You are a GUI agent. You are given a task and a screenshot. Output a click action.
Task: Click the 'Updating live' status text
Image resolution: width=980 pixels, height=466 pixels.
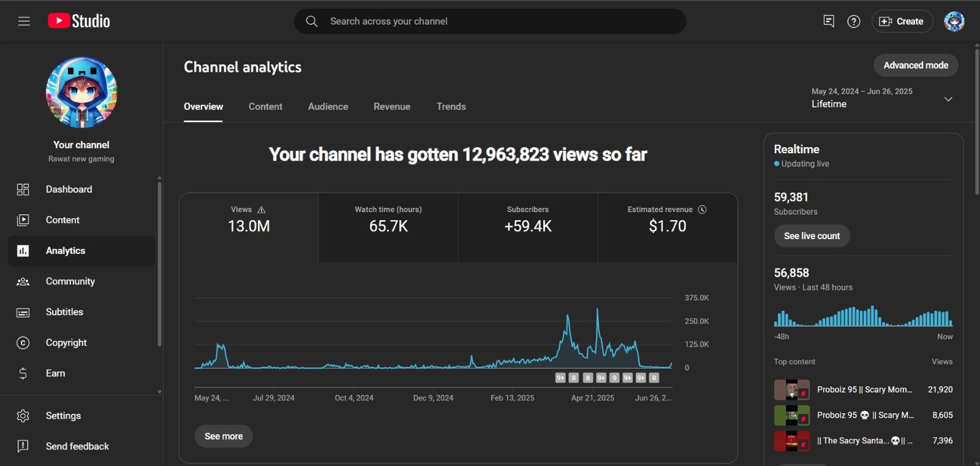coord(805,164)
